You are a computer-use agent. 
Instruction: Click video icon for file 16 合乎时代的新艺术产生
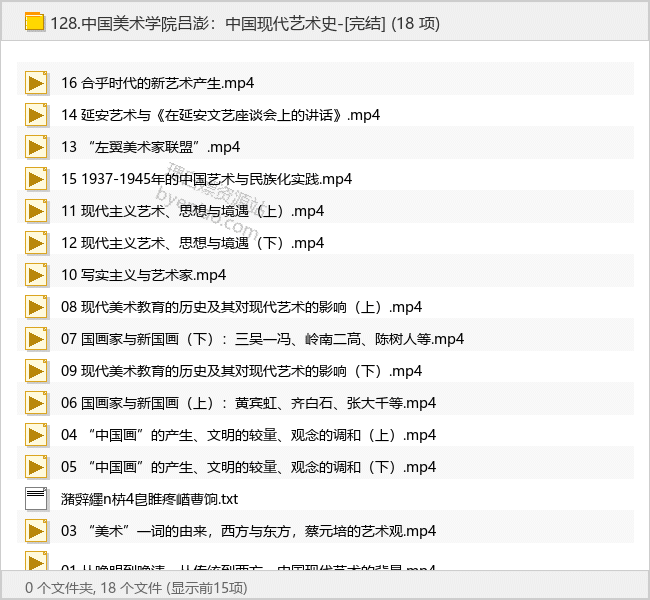(x=37, y=83)
